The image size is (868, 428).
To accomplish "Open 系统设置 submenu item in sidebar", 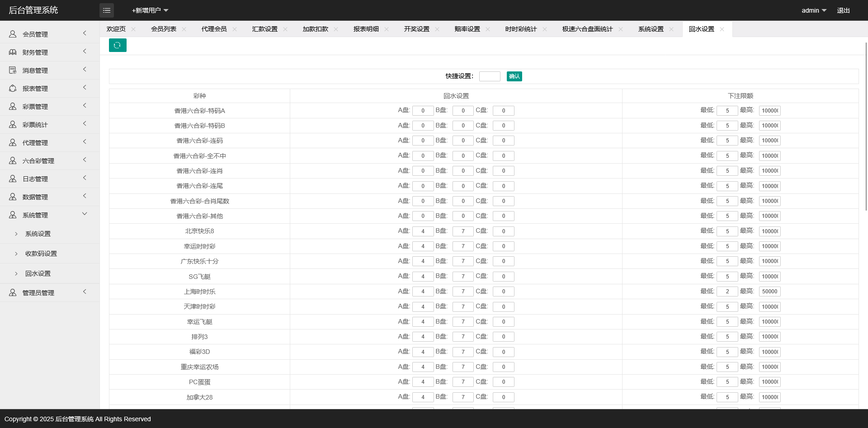I will click(x=38, y=234).
